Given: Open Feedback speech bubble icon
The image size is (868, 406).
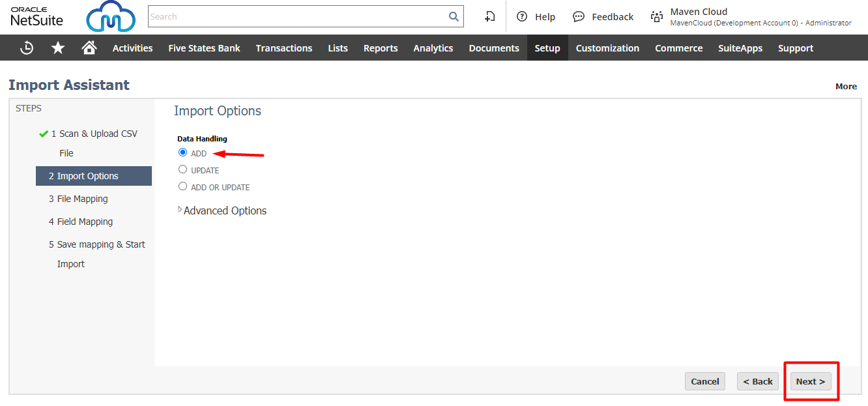Looking at the screenshot, I should tap(579, 17).
